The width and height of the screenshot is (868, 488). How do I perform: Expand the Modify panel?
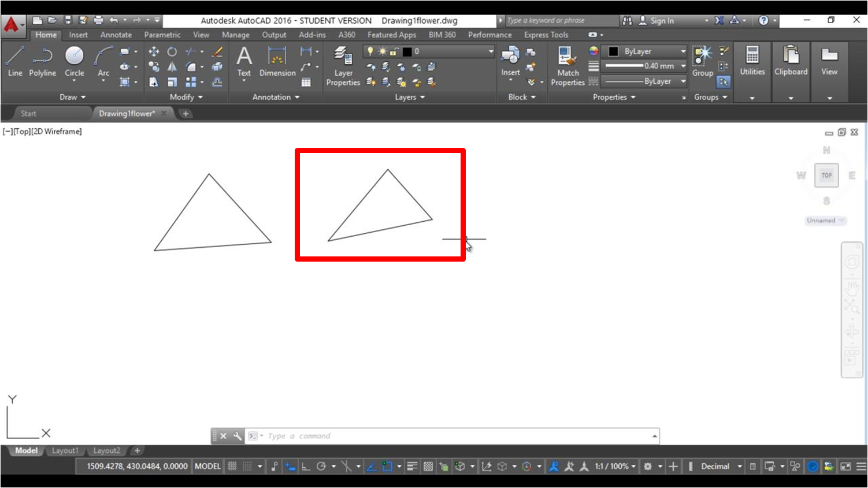(x=186, y=97)
